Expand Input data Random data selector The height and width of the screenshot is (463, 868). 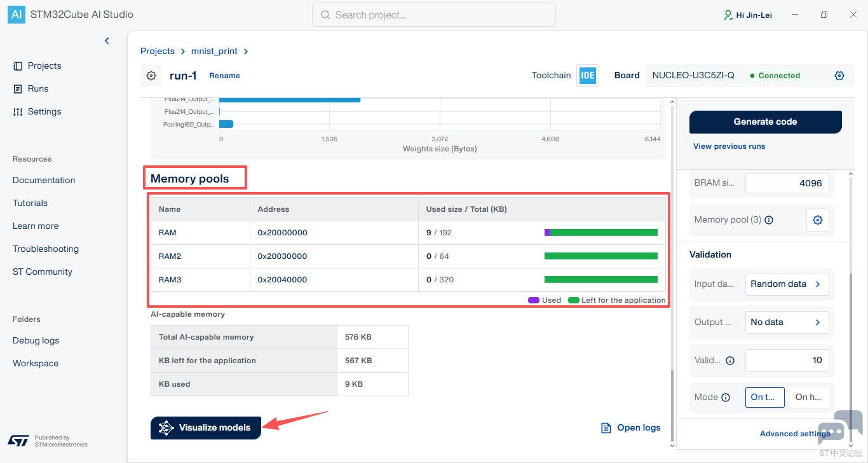pyautogui.click(x=787, y=284)
